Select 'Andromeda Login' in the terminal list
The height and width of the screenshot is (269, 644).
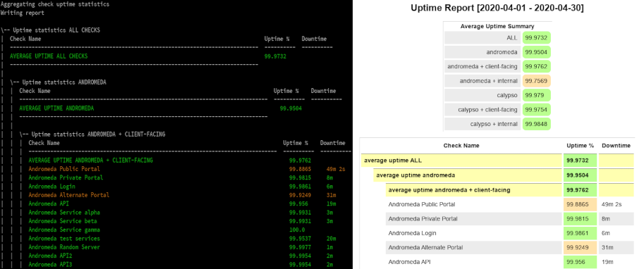51,187
